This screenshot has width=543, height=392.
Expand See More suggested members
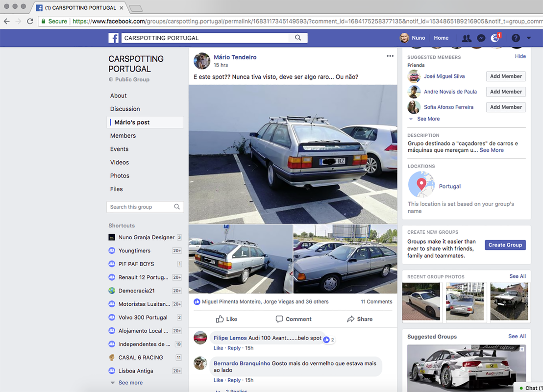click(428, 119)
